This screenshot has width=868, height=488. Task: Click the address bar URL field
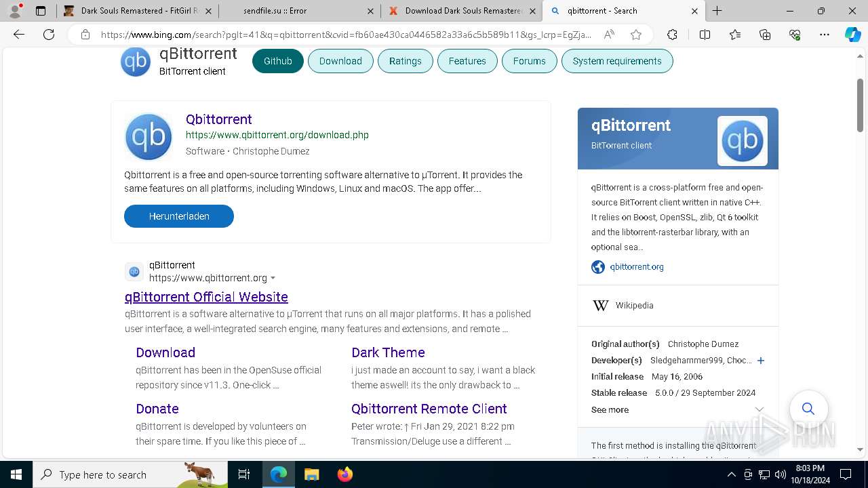click(x=347, y=35)
